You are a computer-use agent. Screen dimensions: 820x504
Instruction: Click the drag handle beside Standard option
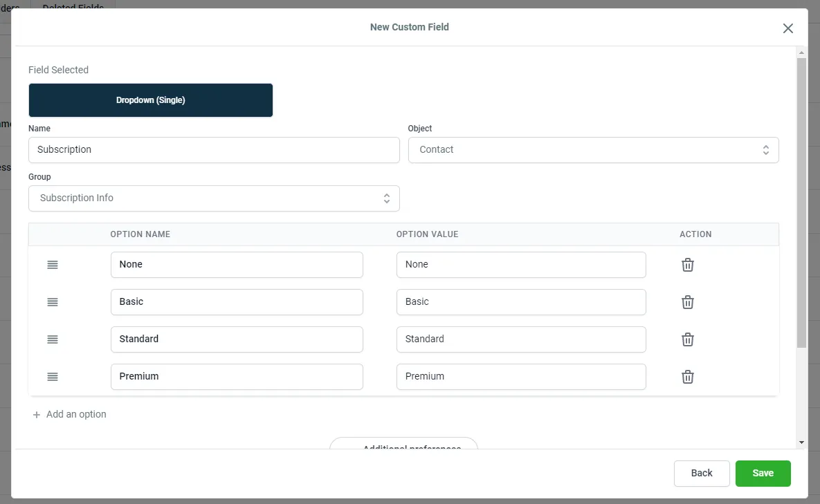[x=53, y=339]
